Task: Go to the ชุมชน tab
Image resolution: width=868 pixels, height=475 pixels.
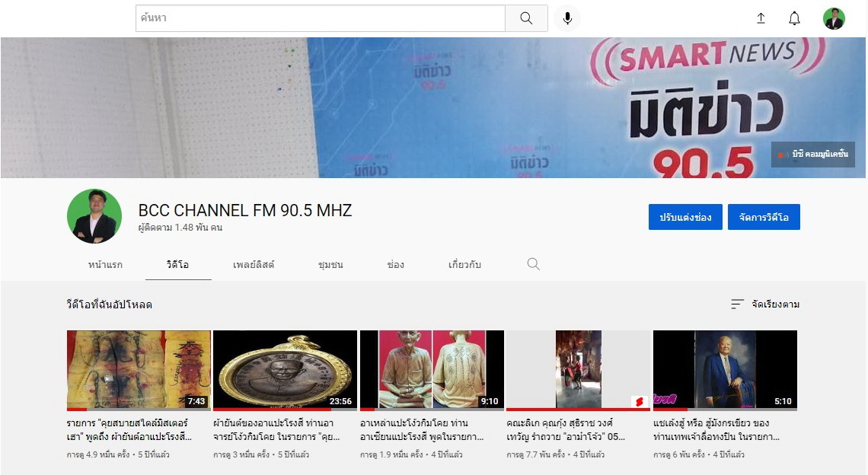Action: point(330,265)
